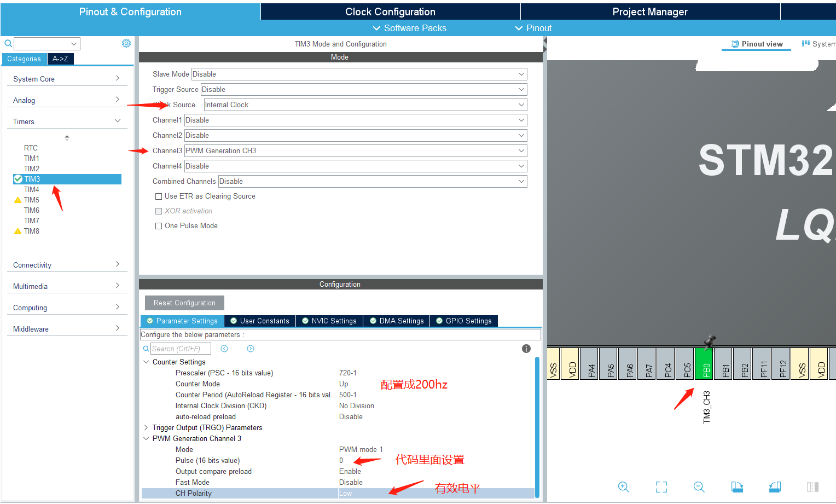Select the Categories view button
836x504 pixels.
[24, 59]
